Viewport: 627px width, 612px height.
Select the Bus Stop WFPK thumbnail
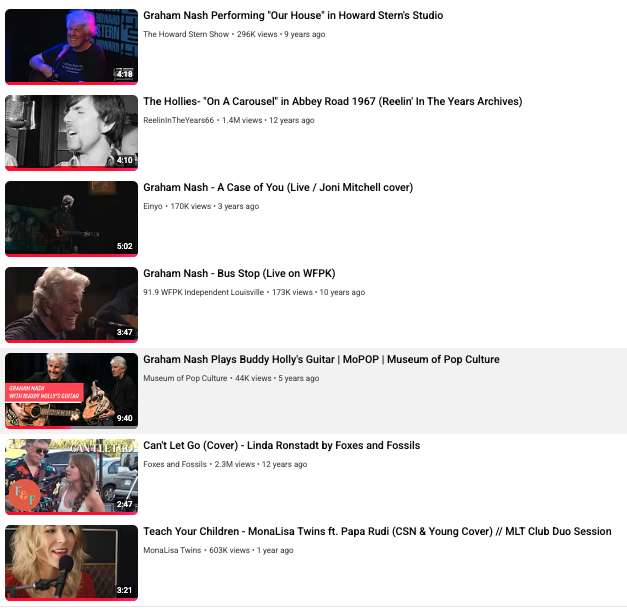click(x=71, y=305)
